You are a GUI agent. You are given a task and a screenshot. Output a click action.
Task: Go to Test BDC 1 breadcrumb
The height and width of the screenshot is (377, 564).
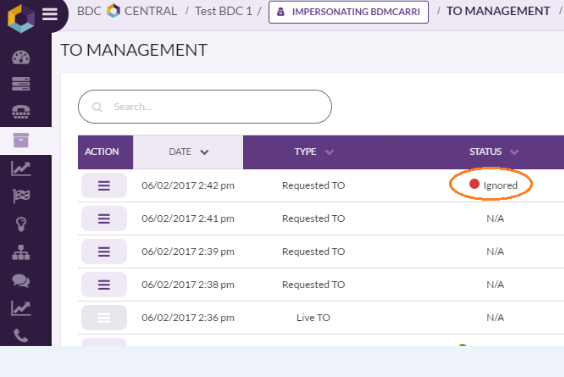(x=224, y=11)
